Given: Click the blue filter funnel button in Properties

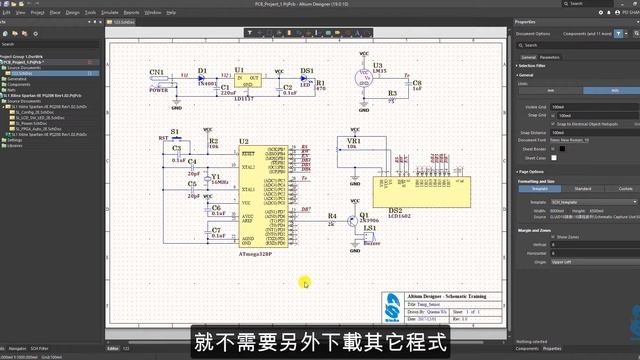Looking at the screenshot, I should 618,34.
